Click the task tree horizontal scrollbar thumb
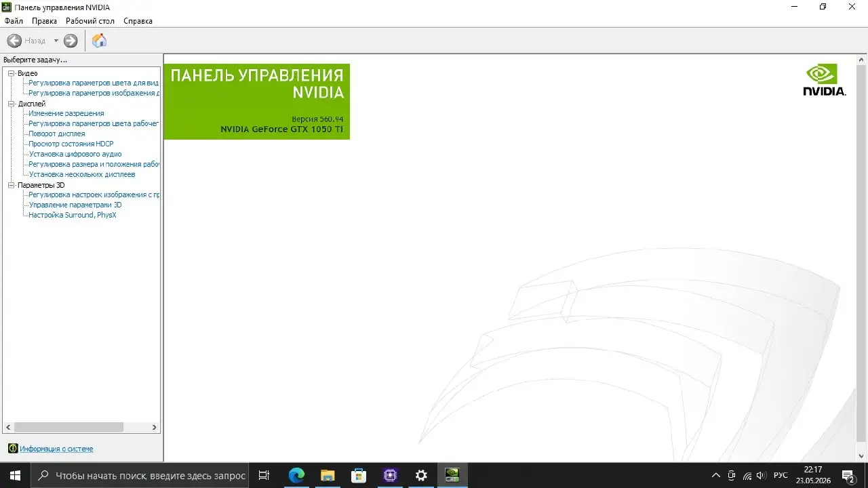This screenshot has height=488, width=868. [68, 428]
